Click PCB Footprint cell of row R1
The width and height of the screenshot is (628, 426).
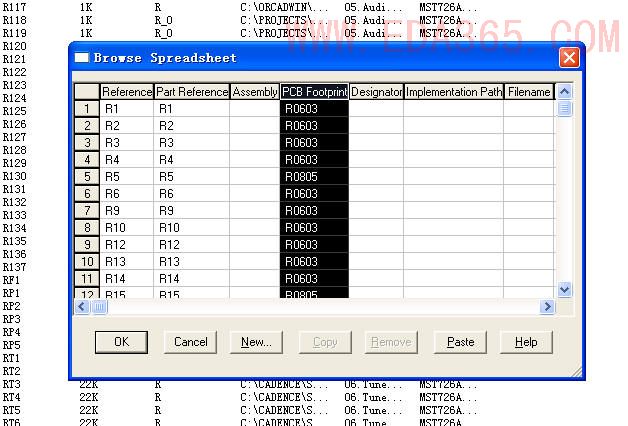314,109
